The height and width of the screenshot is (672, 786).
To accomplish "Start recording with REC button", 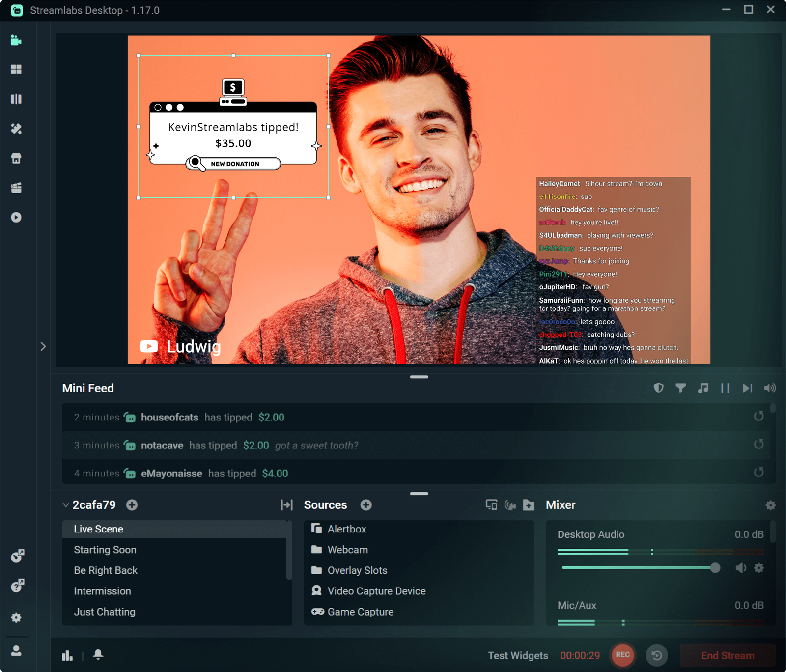I will click(623, 655).
